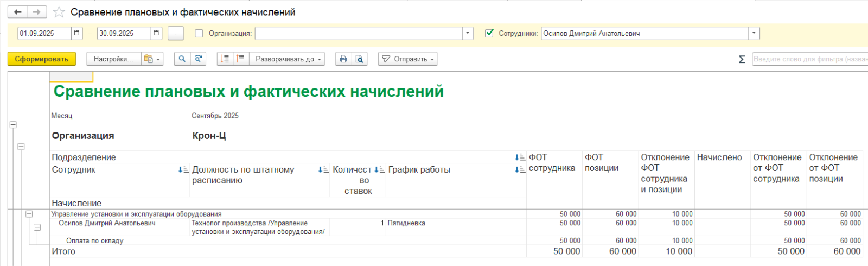The width and height of the screenshot is (868, 266).
Task: Open calendar for start date 01.09.2025
Action: pyautogui.click(x=77, y=33)
